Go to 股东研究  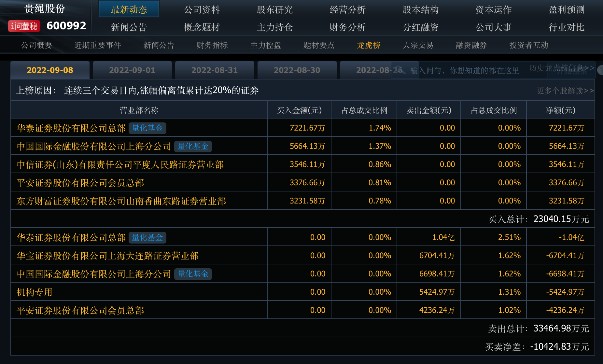point(275,9)
